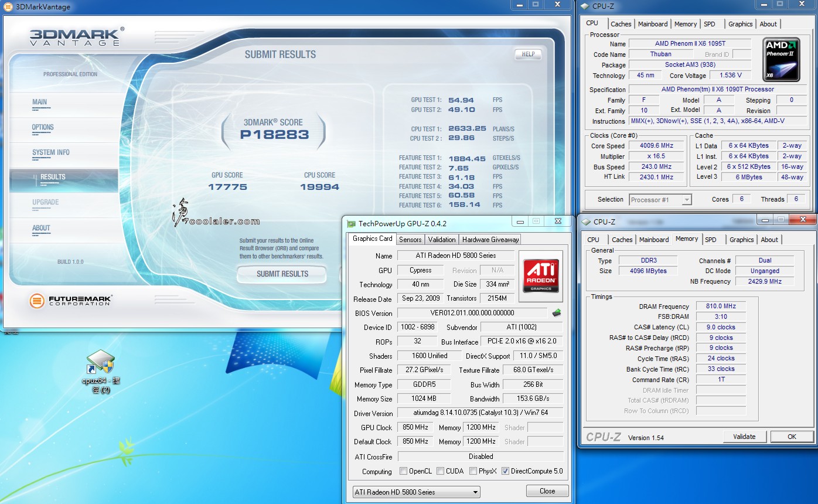Click the 3DMark Vantage logo
The height and width of the screenshot is (504, 818).
pyautogui.click(x=77, y=36)
